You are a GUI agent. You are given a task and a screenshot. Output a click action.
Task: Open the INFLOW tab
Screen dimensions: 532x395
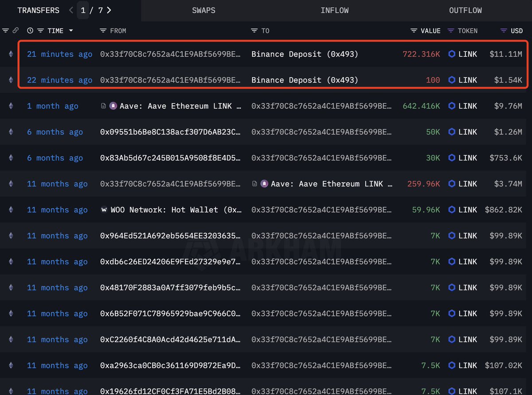335,10
